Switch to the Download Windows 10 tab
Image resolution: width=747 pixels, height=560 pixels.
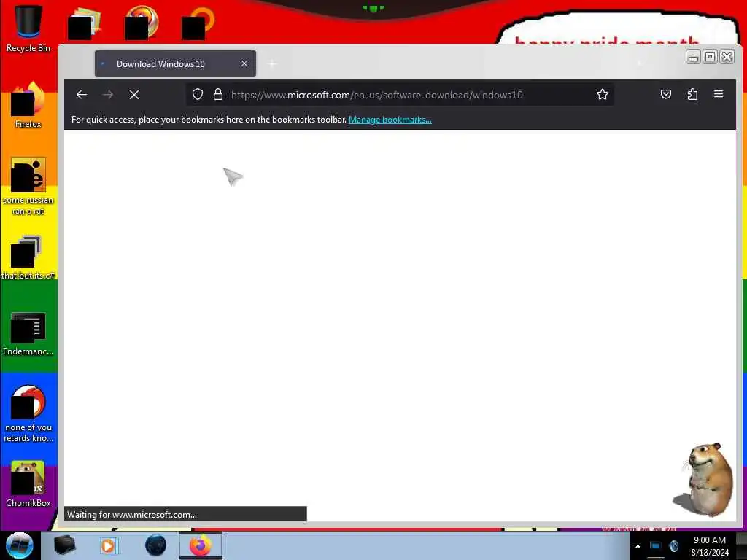[175, 64]
